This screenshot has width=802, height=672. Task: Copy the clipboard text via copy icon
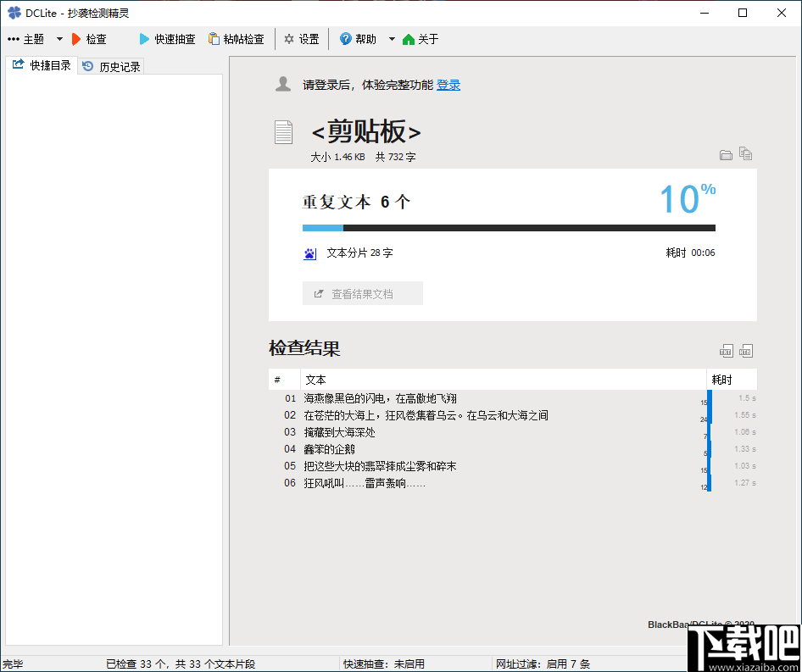click(746, 154)
